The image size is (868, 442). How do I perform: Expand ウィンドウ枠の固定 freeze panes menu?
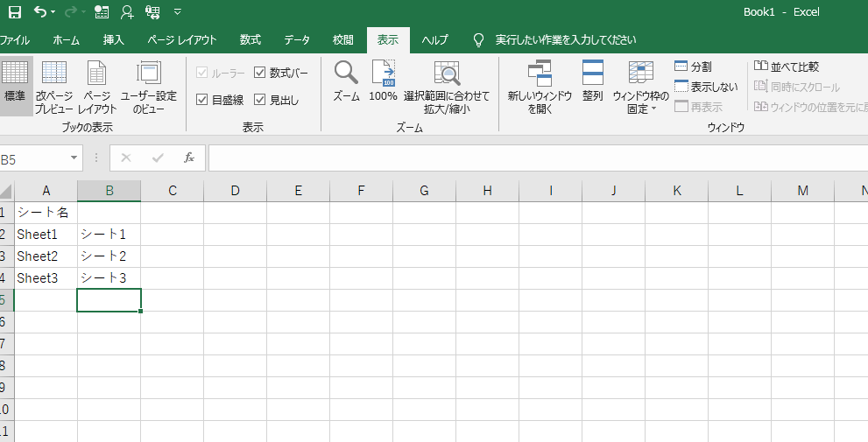pos(641,88)
